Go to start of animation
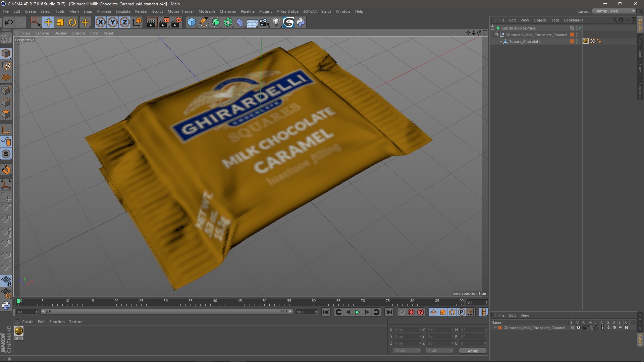The image size is (644, 362). pos(326,312)
